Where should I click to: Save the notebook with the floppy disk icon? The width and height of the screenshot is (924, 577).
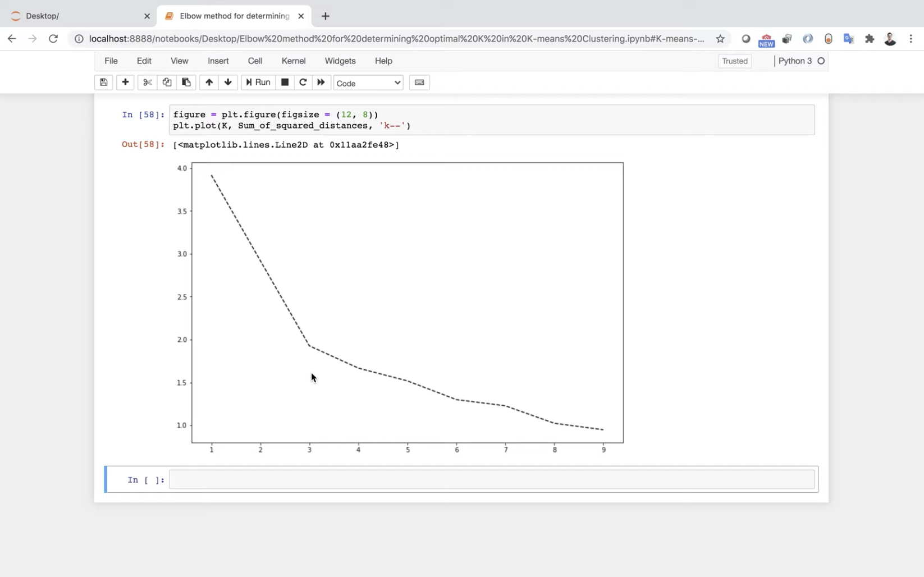104,83
